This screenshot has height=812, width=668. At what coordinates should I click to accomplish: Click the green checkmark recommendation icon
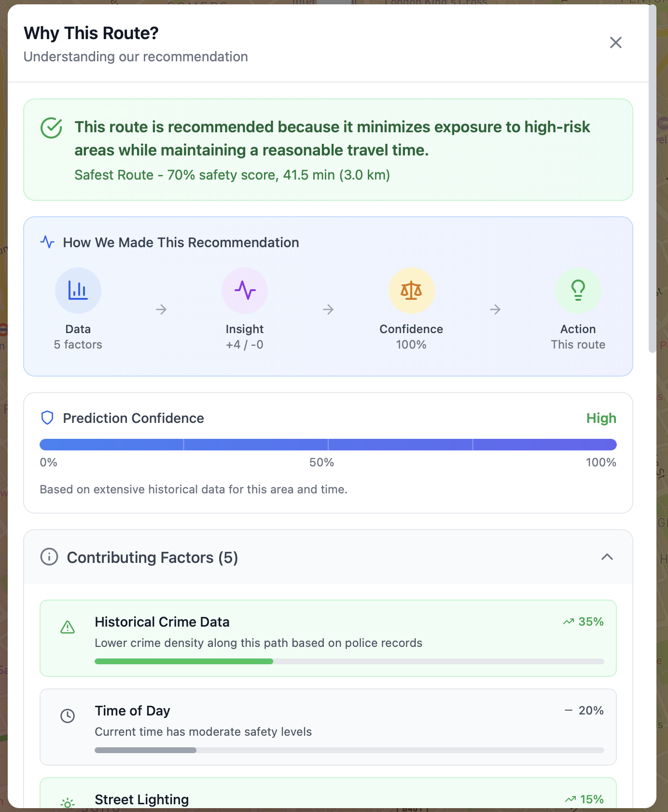(x=51, y=128)
